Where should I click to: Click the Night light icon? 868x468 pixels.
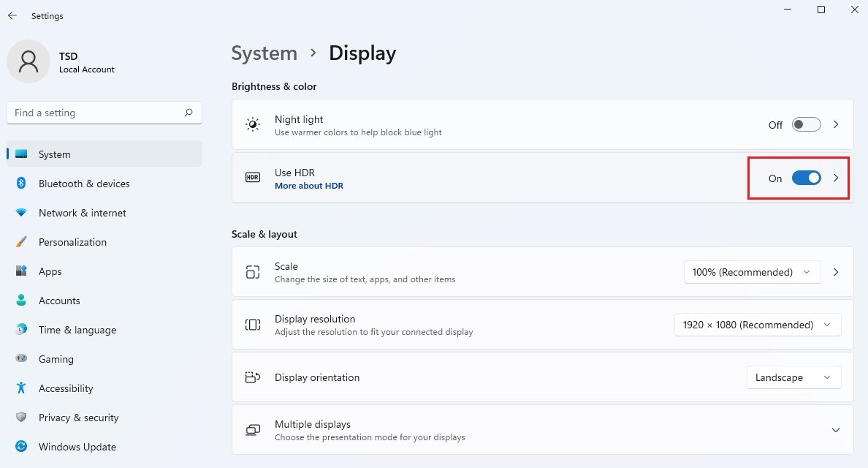(252, 124)
